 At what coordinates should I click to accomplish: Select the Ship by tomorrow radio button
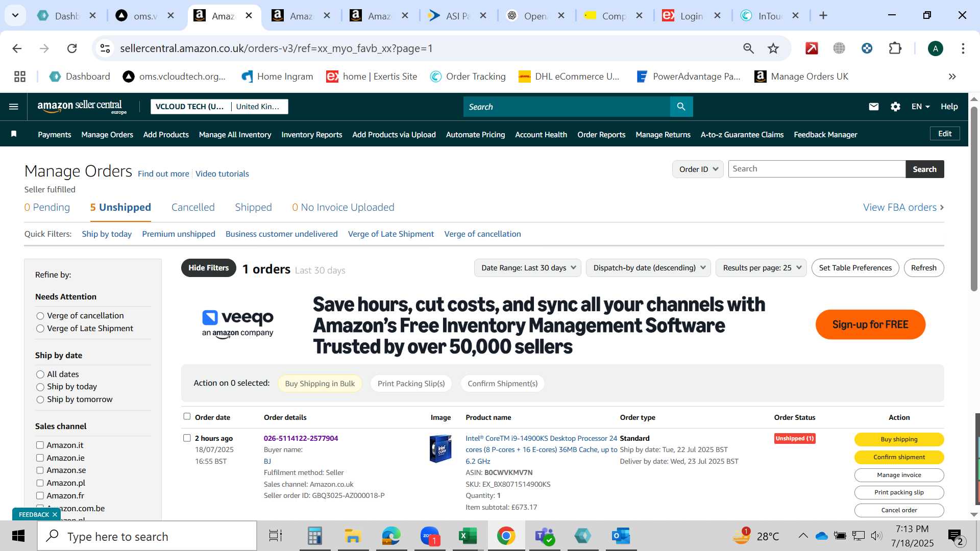pyautogui.click(x=40, y=400)
